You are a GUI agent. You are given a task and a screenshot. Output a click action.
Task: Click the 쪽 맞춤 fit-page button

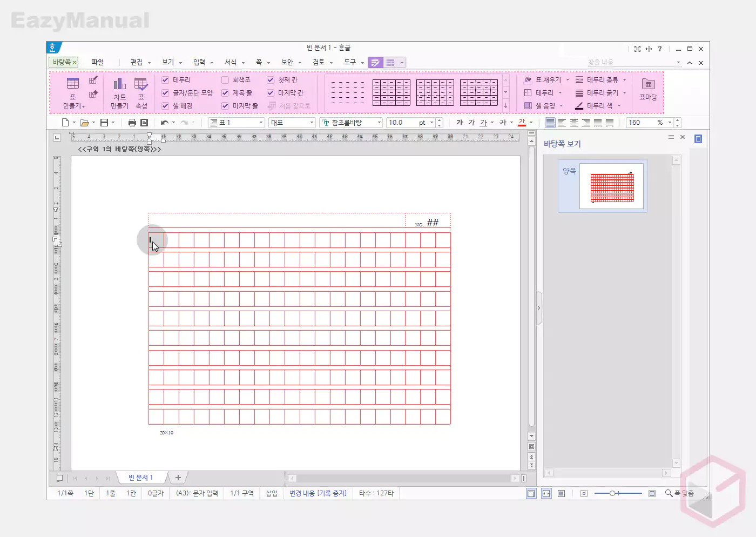click(679, 493)
